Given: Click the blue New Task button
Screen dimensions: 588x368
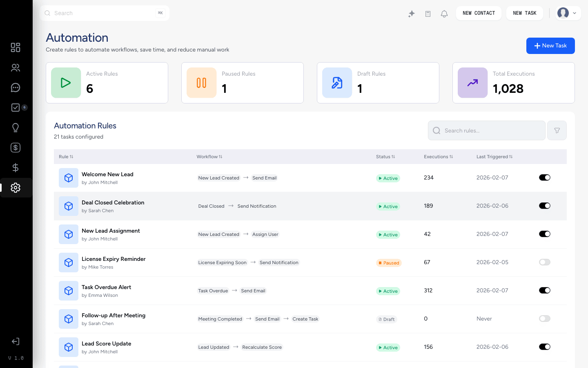Looking at the screenshot, I should tap(550, 46).
